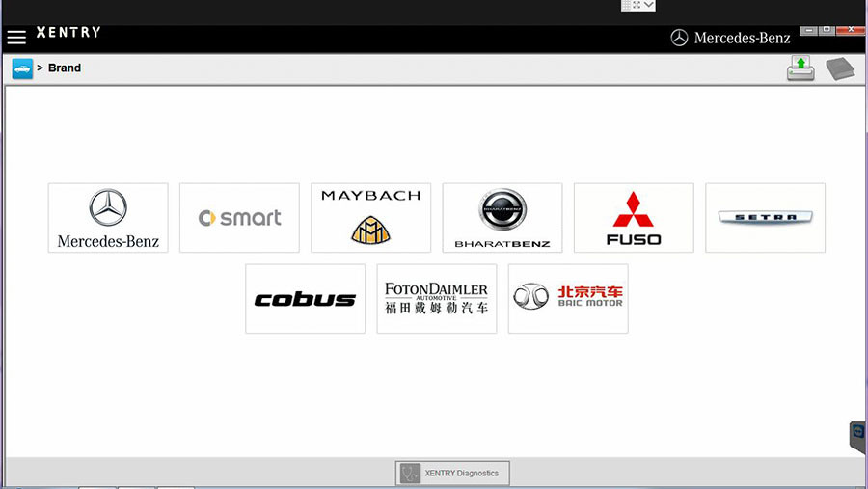868x489 pixels.
Task: Click the fullscreen icon in top toolbar
Action: [637, 5]
